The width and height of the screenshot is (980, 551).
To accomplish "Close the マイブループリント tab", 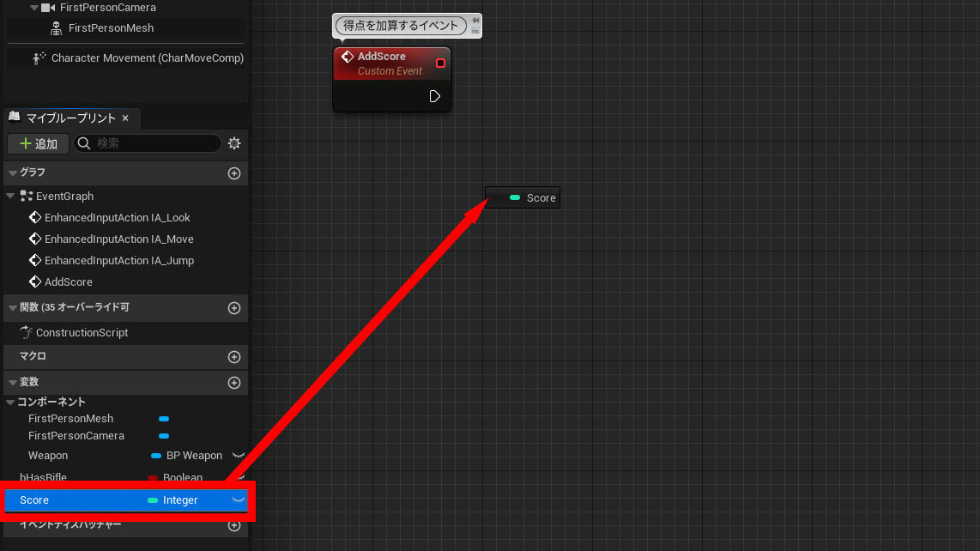I will 125,118.
